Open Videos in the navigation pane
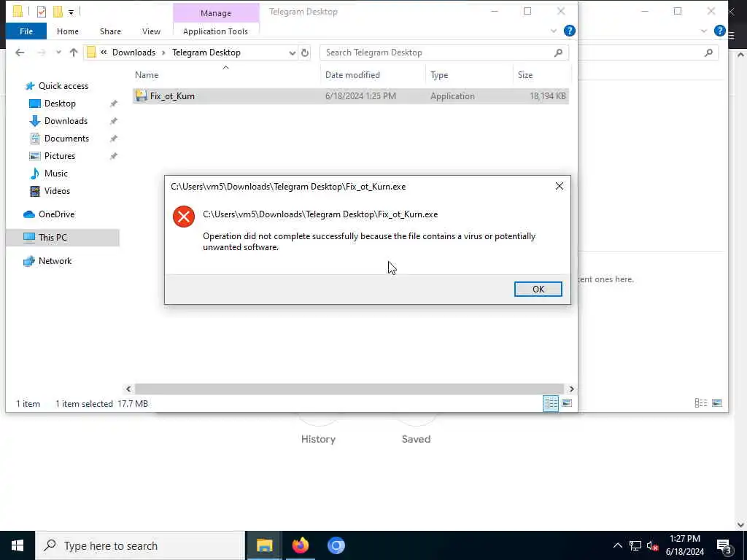Viewport: 747px width, 560px height. point(57,191)
